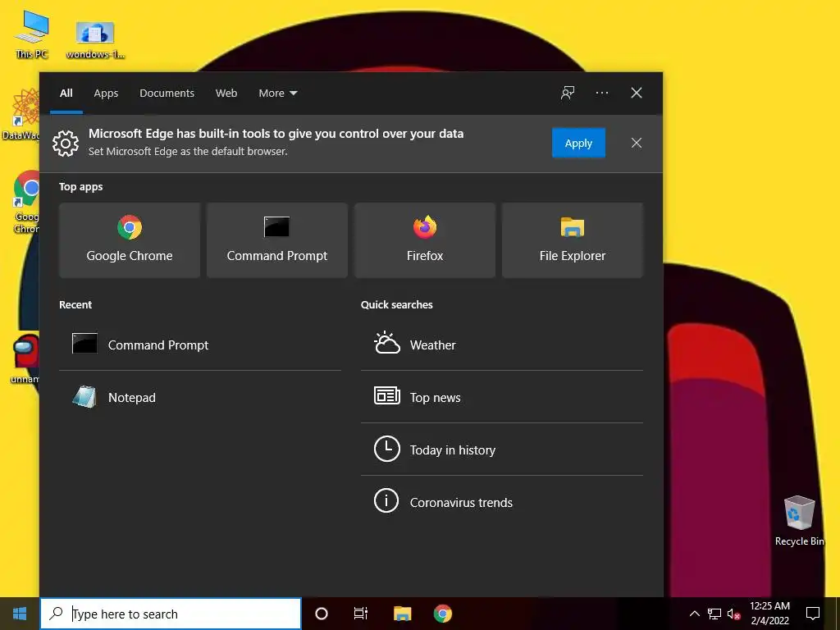The image size is (840, 630).
Task: Open Top news quick search
Action: coord(501,398)
